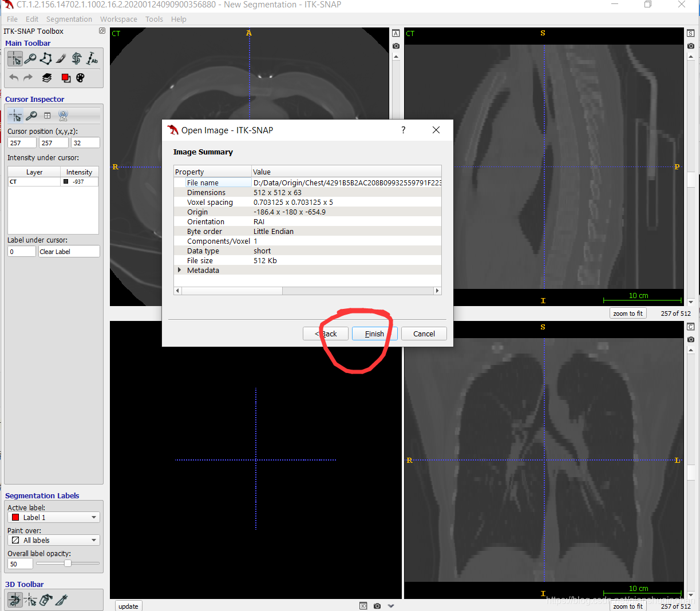Select the Zoom/Pan tool in Main Toolbar
This screenshot has height=611, width=700.
pyautogui.click(x=30, y=58)
